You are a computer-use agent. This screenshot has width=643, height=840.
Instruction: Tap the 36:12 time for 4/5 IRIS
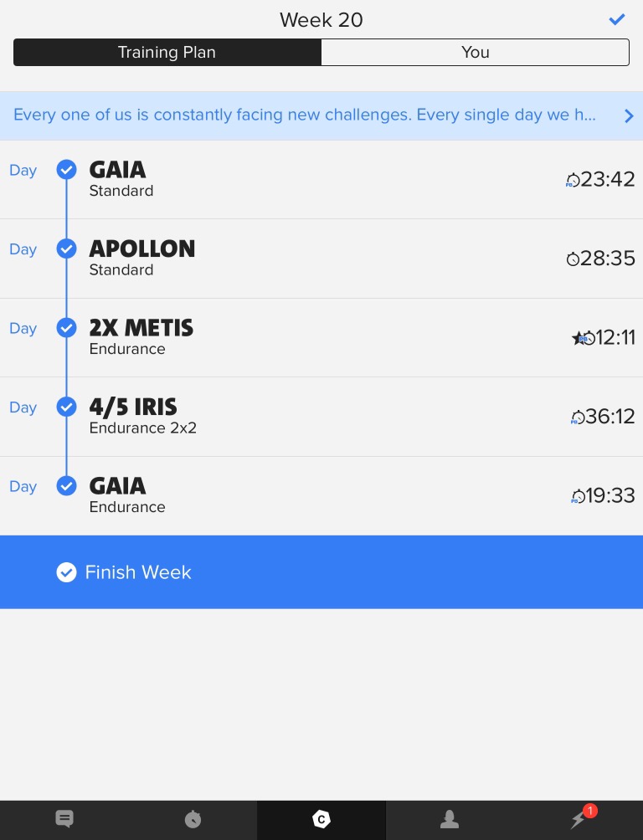point(610,417)
